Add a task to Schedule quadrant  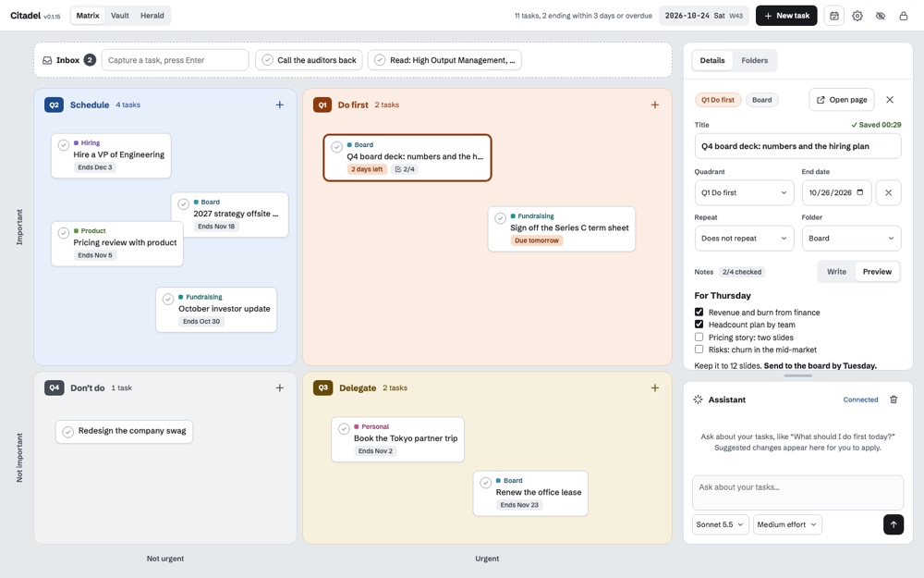pyautogui.click(x=280, y=105)
